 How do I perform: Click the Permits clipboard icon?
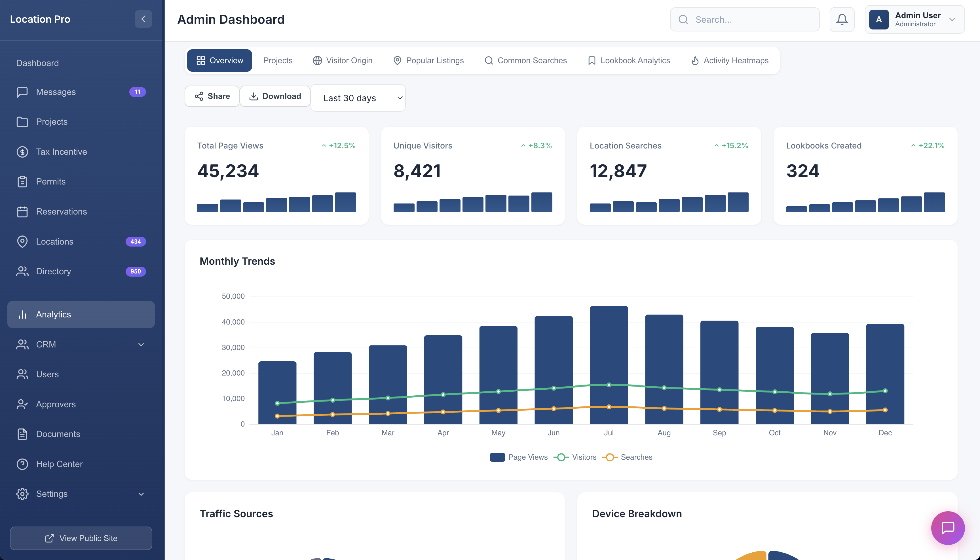pyautogui.click(x=22, y=182)
